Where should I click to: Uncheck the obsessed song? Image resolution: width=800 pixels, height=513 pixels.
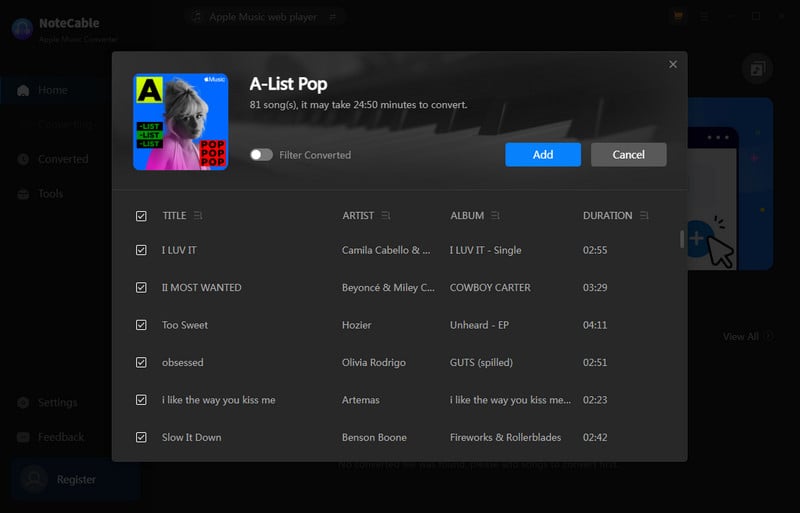[x=141, y=362]
